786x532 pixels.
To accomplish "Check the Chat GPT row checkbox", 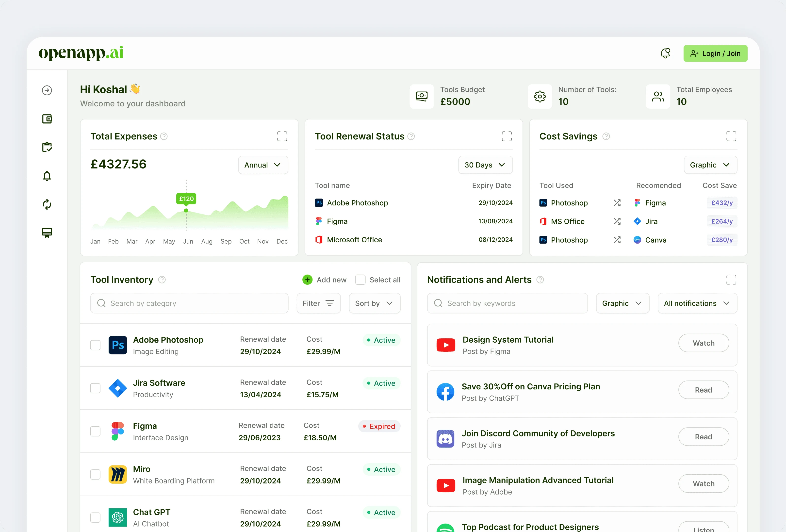I will point(95,517).
